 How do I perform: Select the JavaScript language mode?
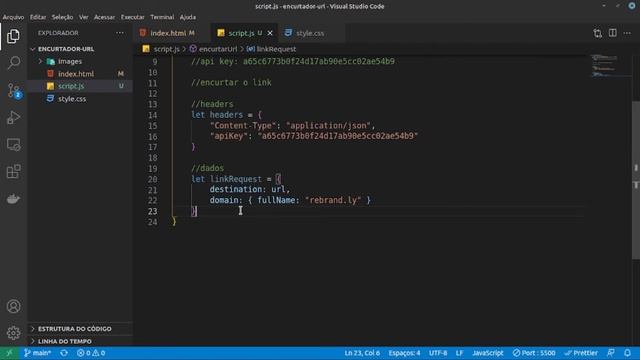point(488,353)
